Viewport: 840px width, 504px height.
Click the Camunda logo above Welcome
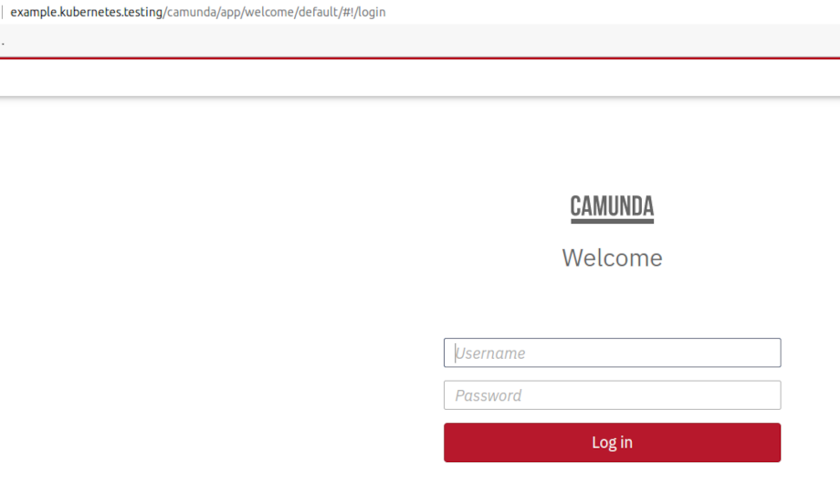612,209
